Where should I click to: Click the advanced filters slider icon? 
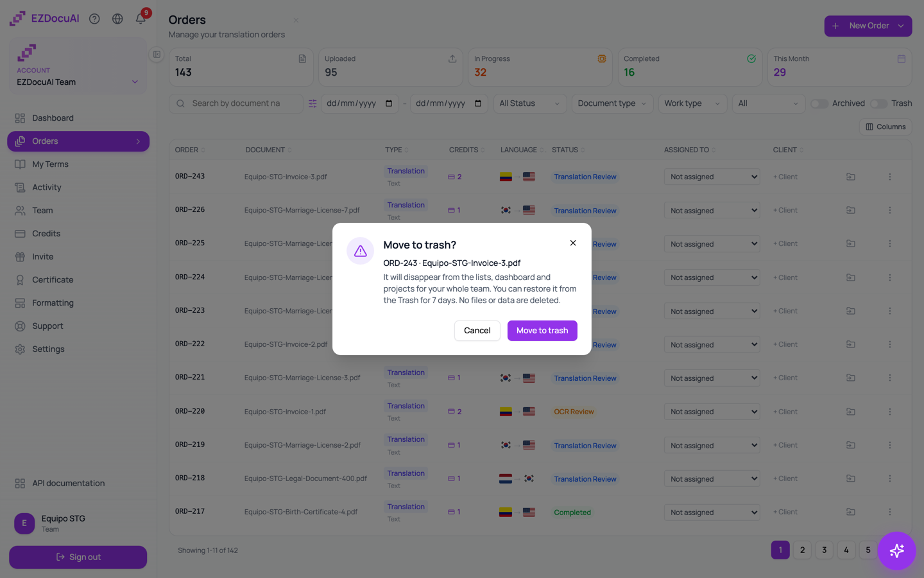[x=312, y=103]
